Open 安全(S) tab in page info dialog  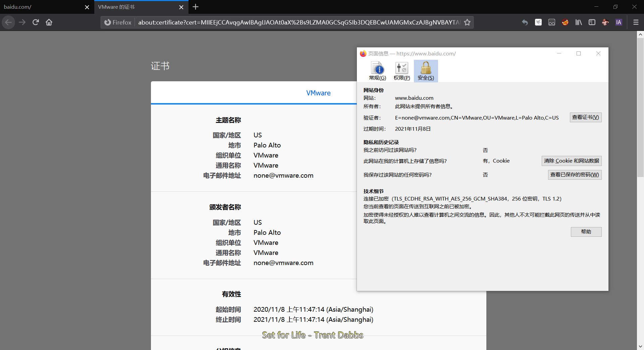tap(426, 71)
